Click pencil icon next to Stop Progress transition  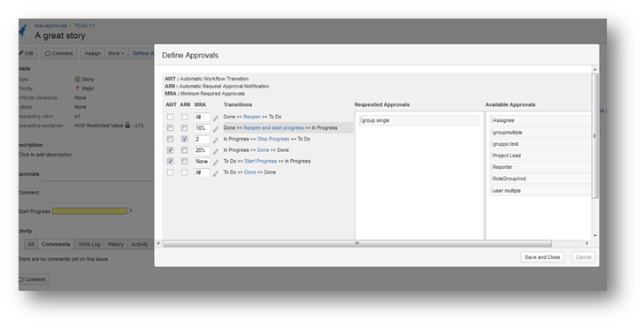(216, 140)
